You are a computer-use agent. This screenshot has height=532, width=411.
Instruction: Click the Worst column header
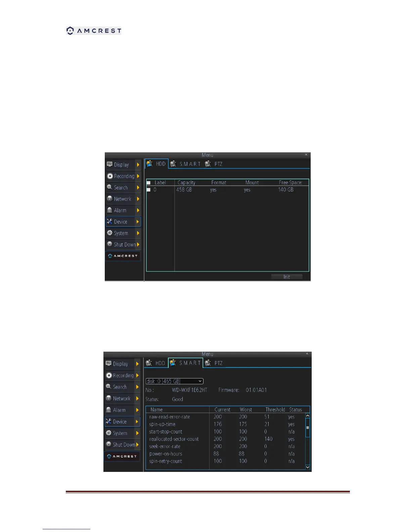point(246,410)
